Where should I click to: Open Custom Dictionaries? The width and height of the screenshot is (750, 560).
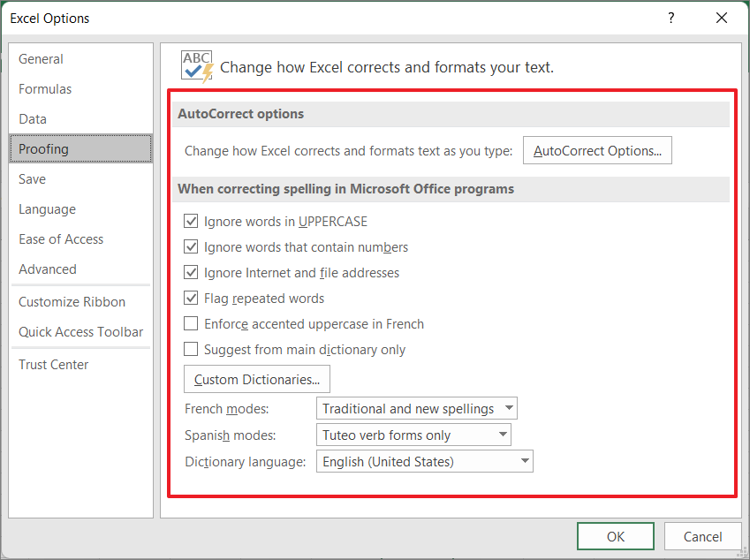256,379
